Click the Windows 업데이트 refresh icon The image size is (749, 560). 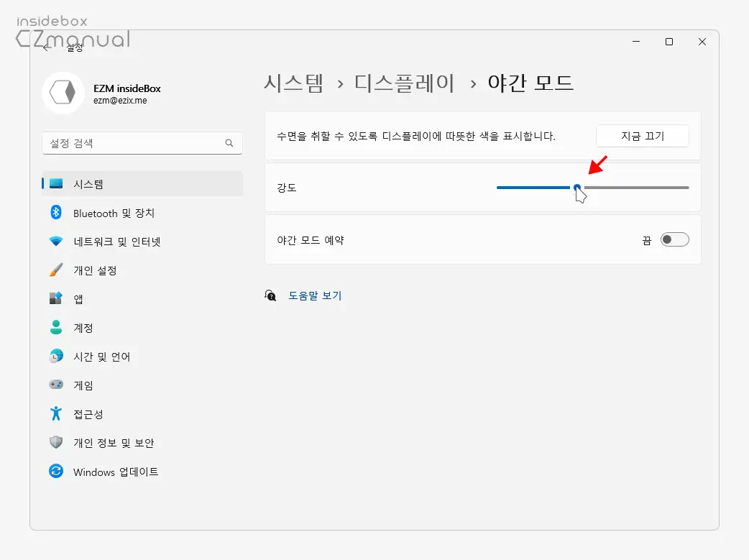click(x=56, y=472)
